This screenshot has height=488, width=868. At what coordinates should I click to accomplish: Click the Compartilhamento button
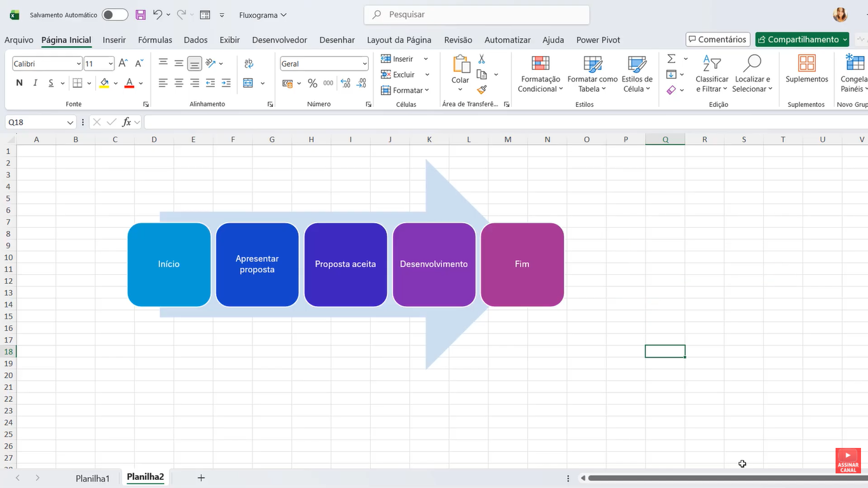[803, 39]
